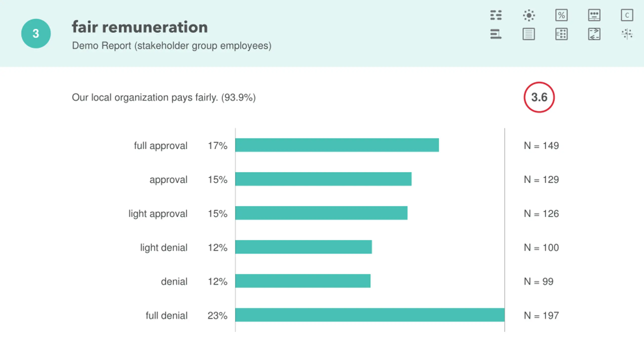Image resolution: width=644 pixels, height=362 pixels.
Task: Click the three-dots panel icon
Action: click(x=594, y=15)
